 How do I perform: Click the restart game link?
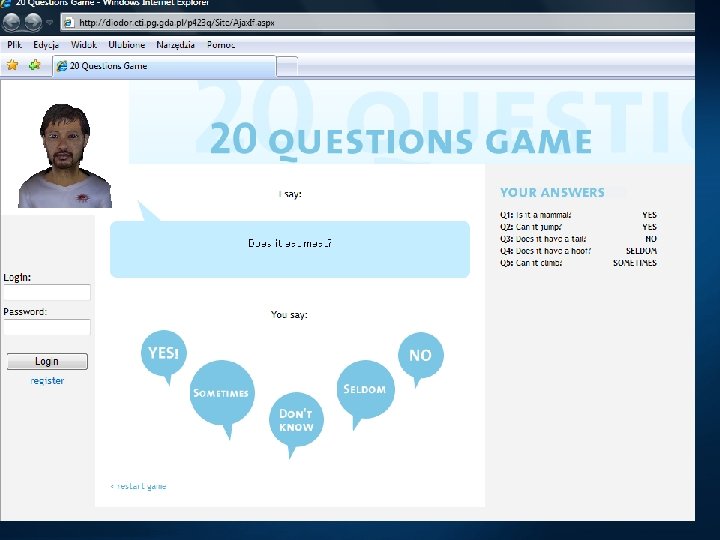pos(138,486)
